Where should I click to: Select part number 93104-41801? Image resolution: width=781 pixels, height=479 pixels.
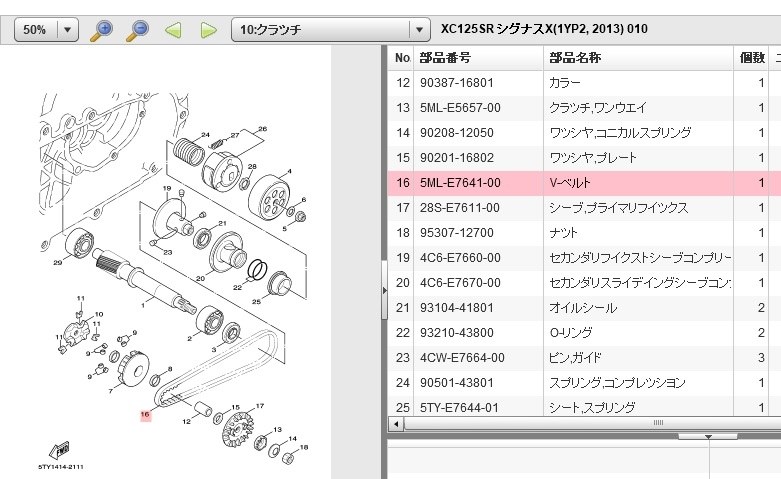point(457,308)
